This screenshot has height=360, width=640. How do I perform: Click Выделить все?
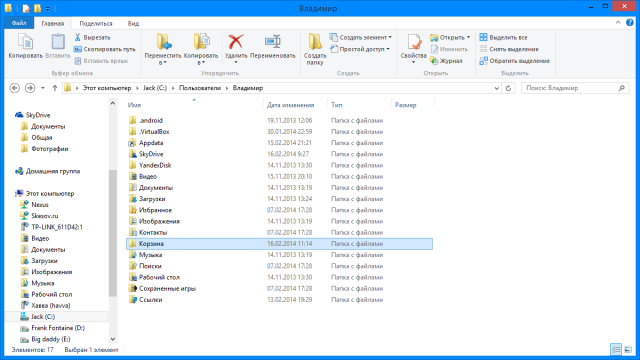[x=503, y=37]
